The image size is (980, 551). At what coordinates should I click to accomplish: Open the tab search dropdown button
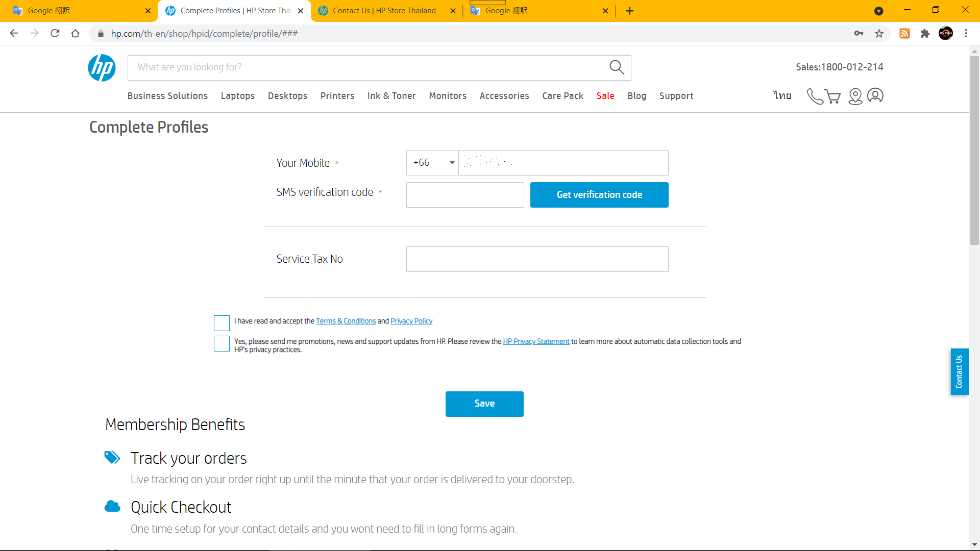coord(878,11)
